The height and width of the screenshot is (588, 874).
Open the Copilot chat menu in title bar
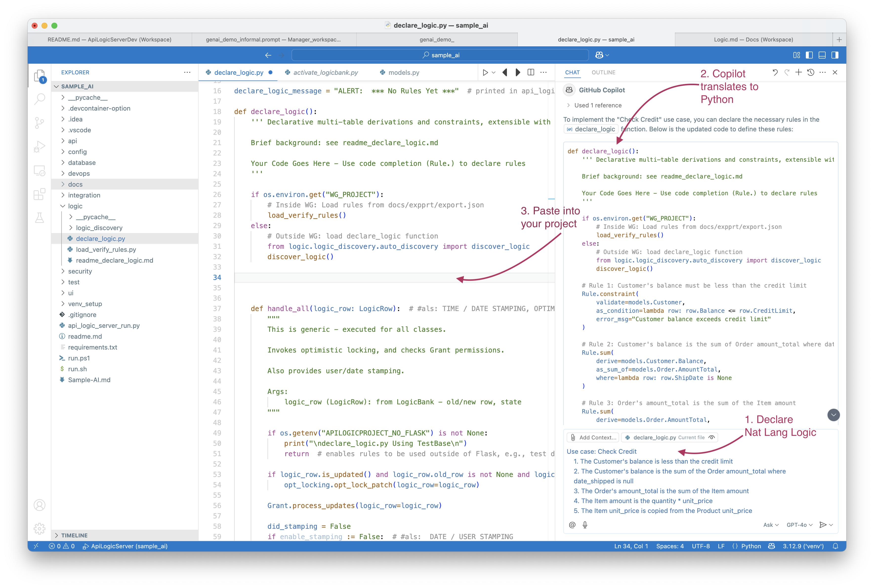(x=602, y=55)
